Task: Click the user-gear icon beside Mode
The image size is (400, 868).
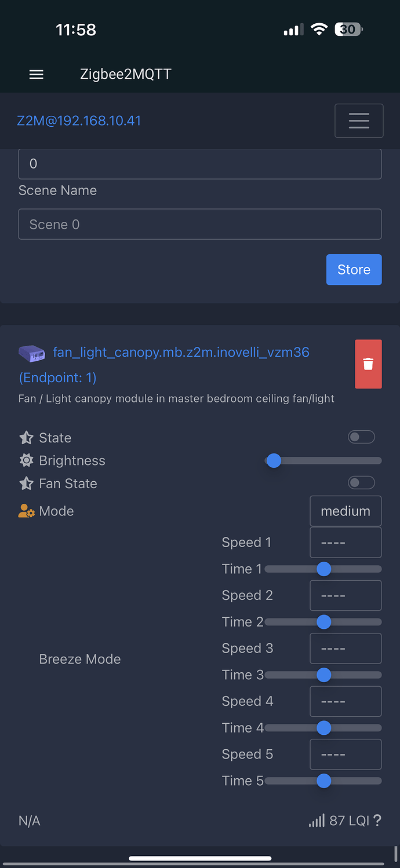Action: pos(26,511)
